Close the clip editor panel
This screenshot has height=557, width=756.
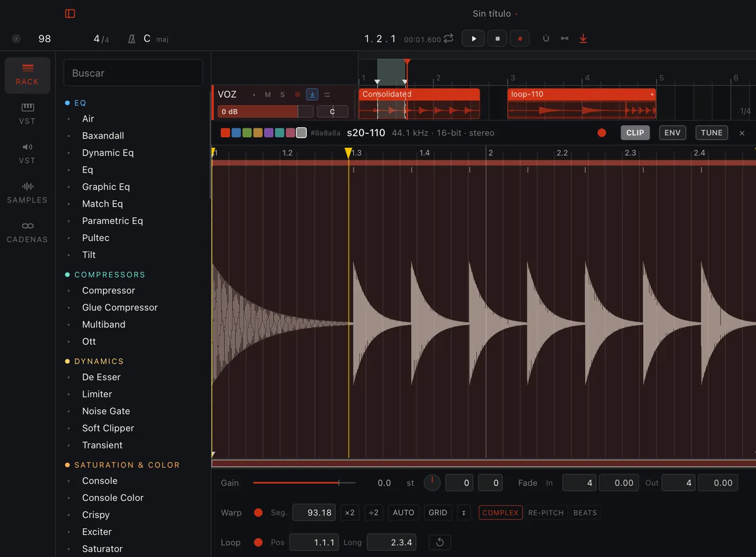tap(742, 133)
